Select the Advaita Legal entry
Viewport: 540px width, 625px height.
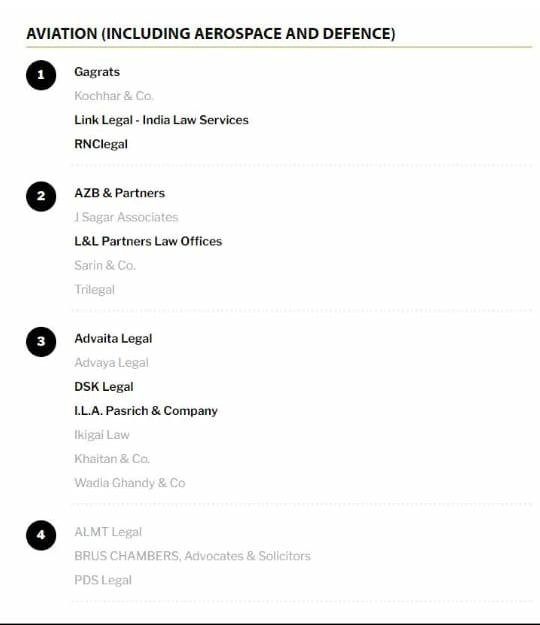click(113, 338)
